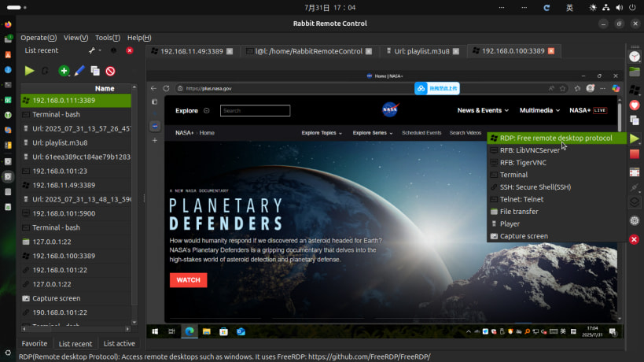The width and height of the screenshot is (644, 362).
Task: Choose SSH: Secure Shell(SSH) from the list
Action: (557, 187)
